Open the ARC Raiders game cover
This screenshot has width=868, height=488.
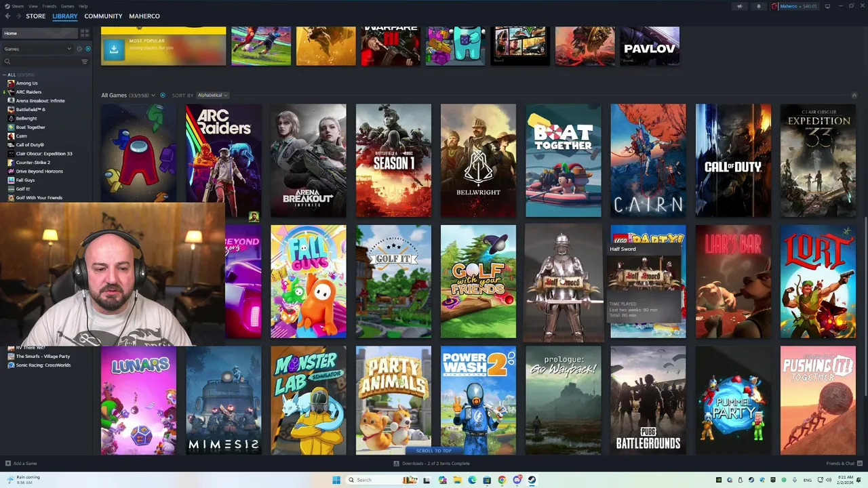click(x=223, y=160)
